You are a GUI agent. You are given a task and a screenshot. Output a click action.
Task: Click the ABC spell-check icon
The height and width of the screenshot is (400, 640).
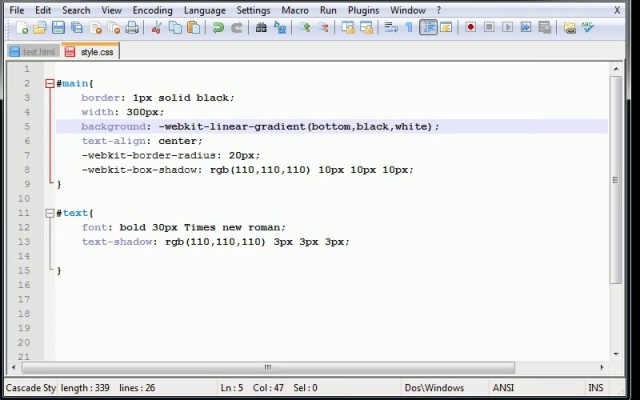pyautogui.click(x=588, y=27)
